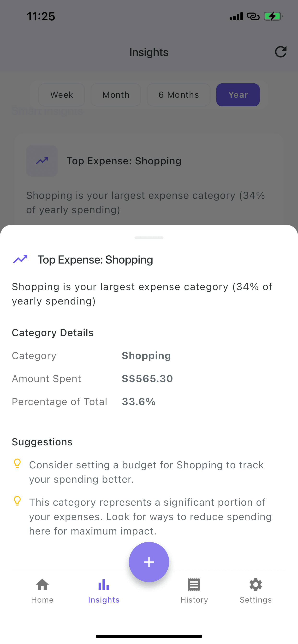Image resolution: width=298 pixels, height=644 pixels.
Task: Select the 6 Months period button
Action: pos(179,95)
